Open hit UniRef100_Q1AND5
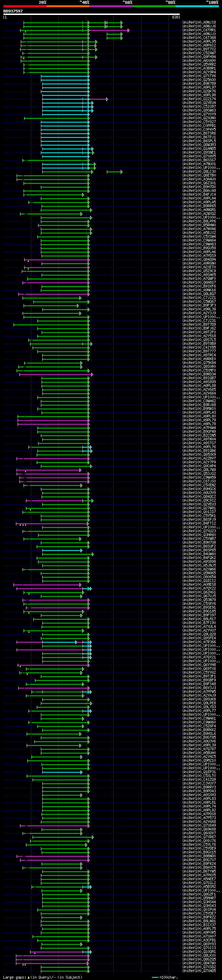The height and width of the screenshot is (980, 222). (199, 149)
